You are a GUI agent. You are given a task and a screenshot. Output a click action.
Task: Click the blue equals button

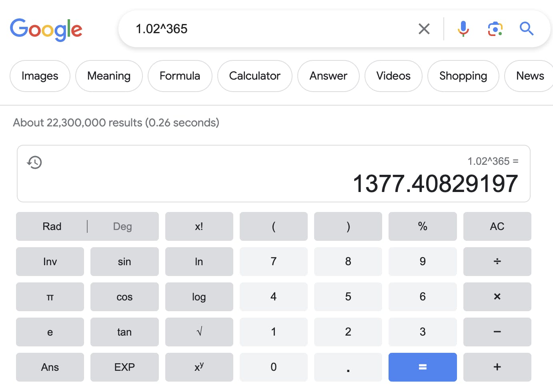[423, 367]
